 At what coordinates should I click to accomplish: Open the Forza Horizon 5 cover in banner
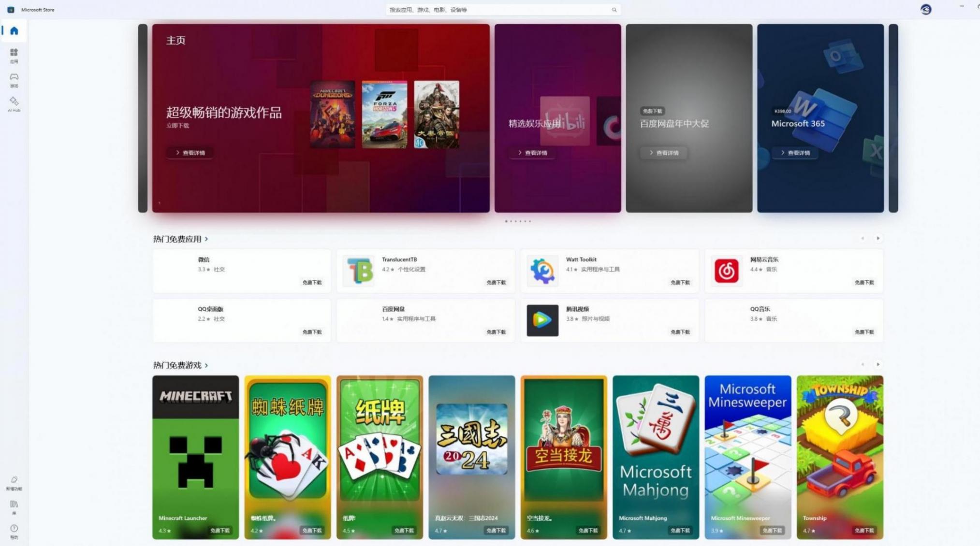(x=384, y=115)
